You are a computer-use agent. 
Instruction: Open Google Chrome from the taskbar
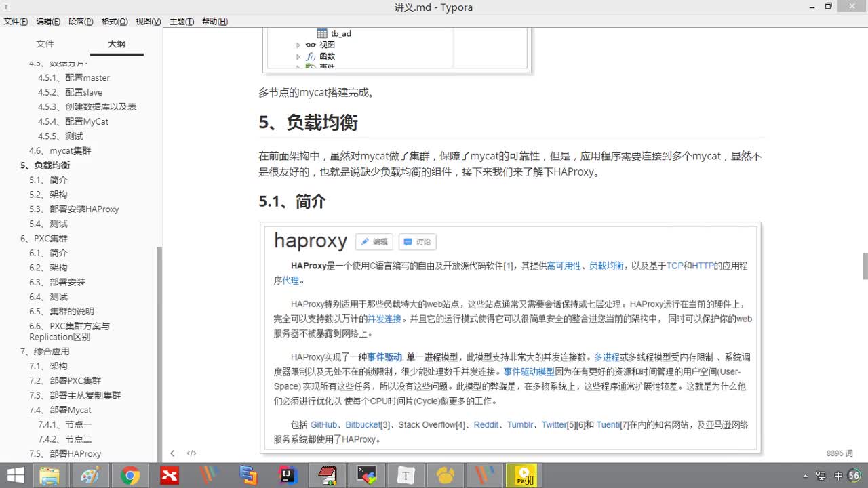point(130,476)
